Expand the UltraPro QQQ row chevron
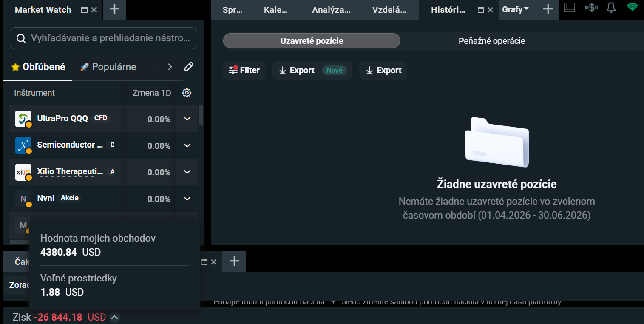Viewport: 644px width, 324px height. click(x=187, y=119)
